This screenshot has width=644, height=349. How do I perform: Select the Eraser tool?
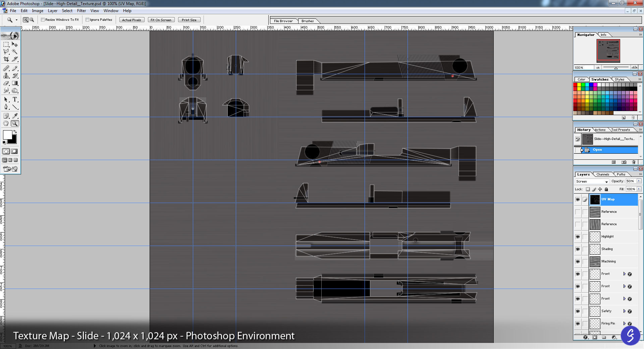click(x=6, y=83)
